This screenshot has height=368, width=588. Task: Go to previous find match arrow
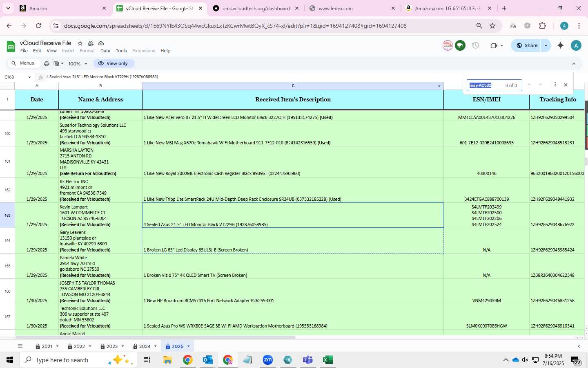tap(529, 85)
